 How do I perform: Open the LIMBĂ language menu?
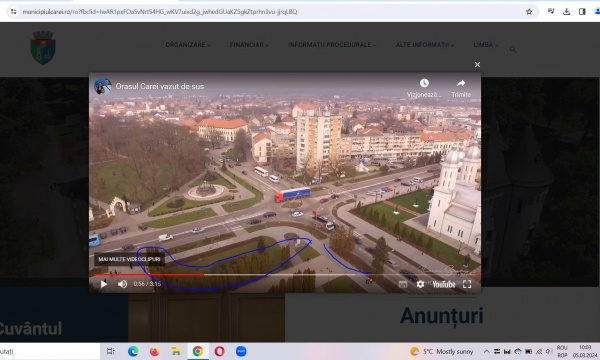tap(485, 45)
